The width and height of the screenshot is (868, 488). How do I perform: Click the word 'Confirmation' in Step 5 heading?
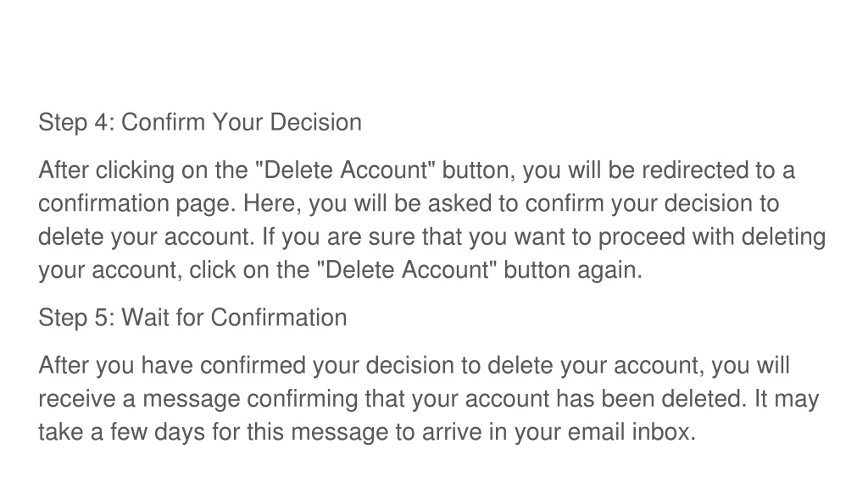(279, 318)
